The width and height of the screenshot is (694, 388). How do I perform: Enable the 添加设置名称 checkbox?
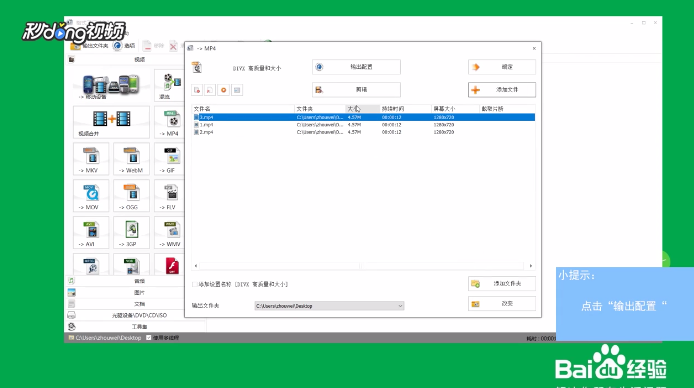pos(195,284)
